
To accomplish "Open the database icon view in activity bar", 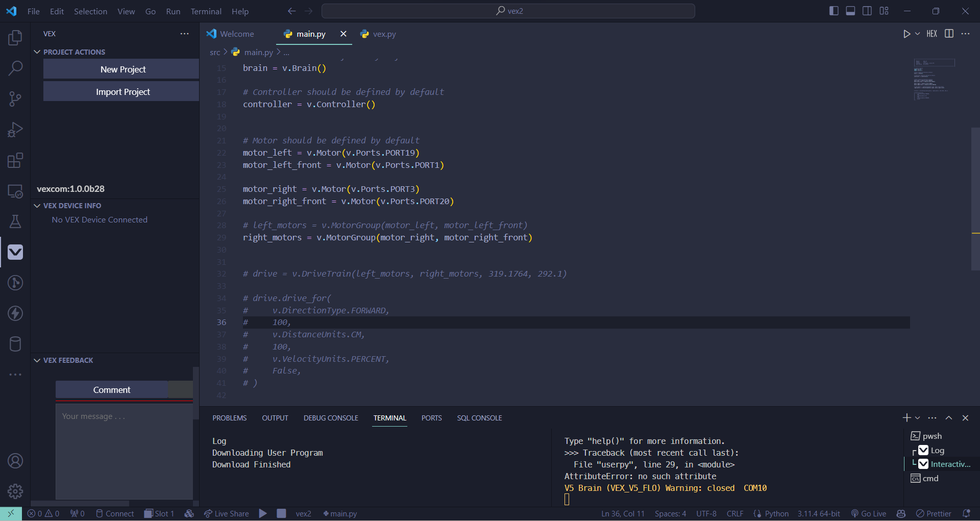I will point(15,344).
